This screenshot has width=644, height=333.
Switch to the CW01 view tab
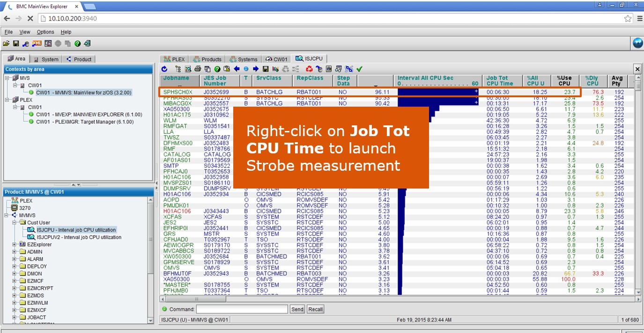point(276,59)
